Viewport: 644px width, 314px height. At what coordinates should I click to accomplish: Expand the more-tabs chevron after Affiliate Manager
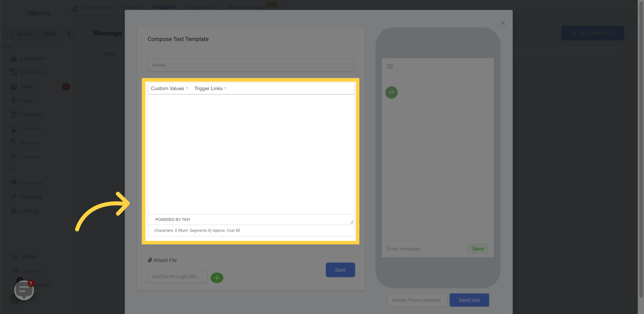point(285,7)
